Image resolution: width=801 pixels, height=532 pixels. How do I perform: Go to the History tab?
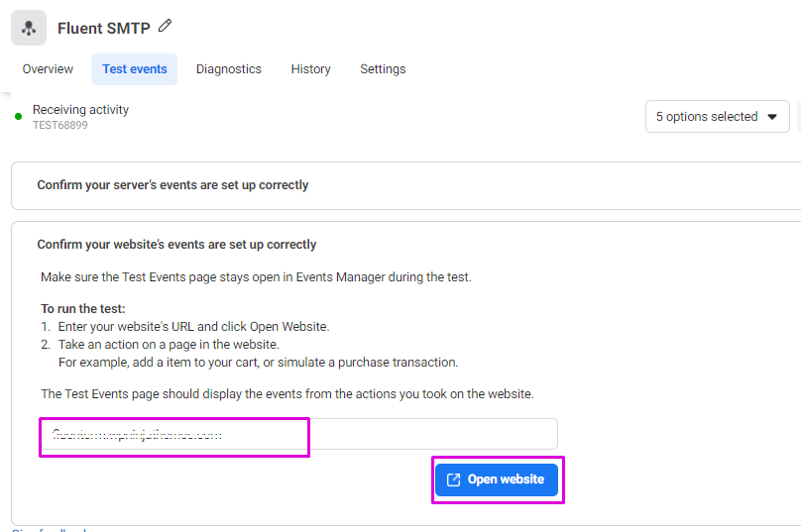(x=310, y=69)
